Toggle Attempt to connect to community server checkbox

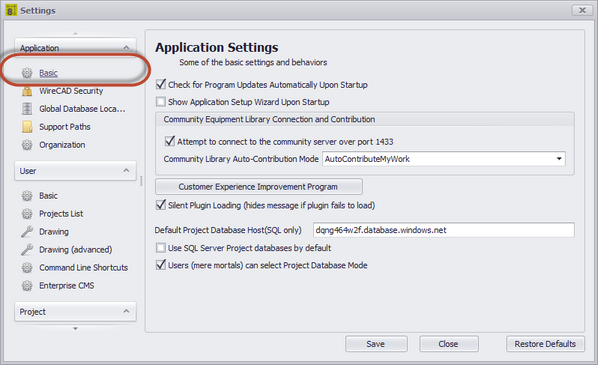170,141
